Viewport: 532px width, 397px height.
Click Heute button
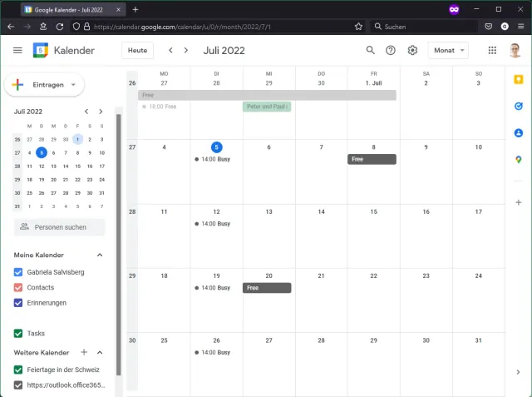pyautogui.click(x=137, y=50)
